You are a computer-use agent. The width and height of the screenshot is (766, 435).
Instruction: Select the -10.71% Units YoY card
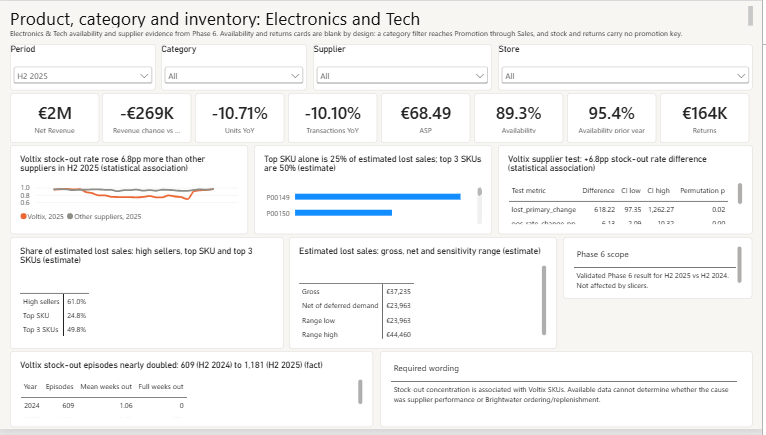point(240,118)
